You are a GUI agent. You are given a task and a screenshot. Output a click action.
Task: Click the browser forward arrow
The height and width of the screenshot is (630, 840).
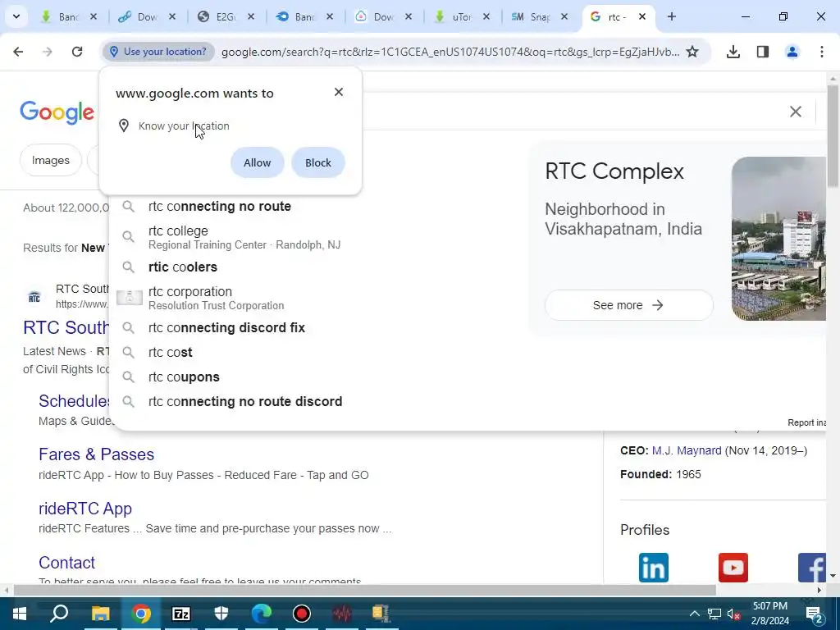click(47, 52)
